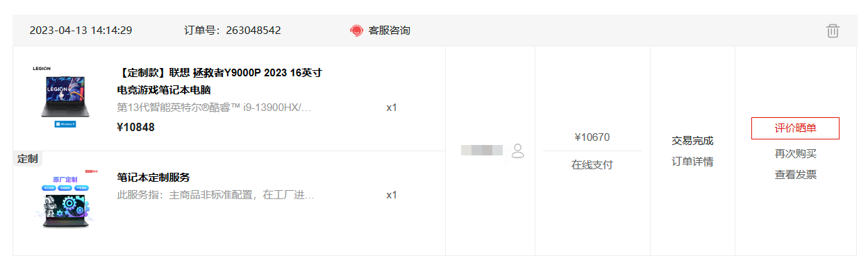This screenshot has width=868, height=265.
Task: Click the blurred buyer name
Action: [482, 151]
